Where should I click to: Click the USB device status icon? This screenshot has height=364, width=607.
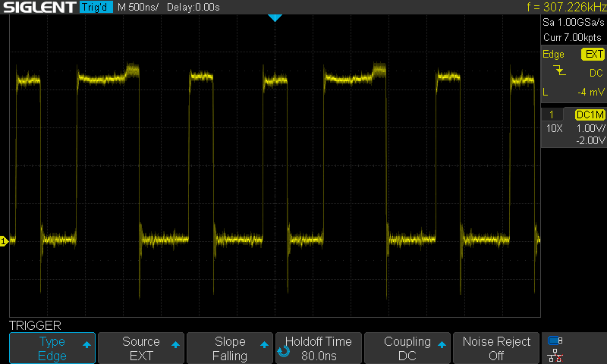click(555, 340)
